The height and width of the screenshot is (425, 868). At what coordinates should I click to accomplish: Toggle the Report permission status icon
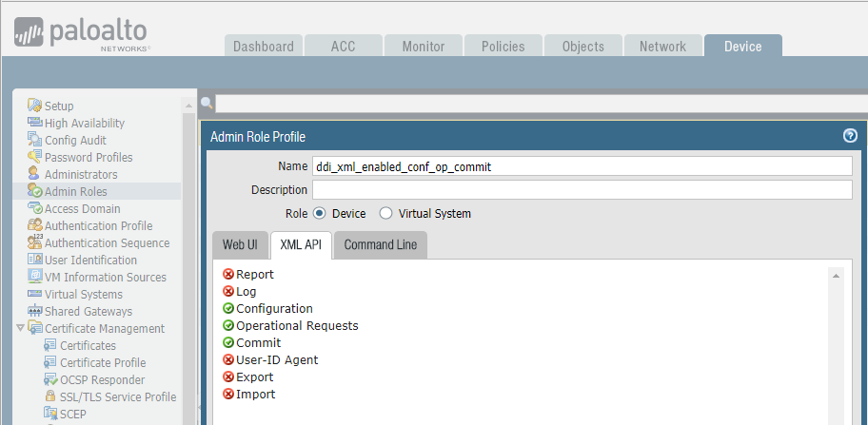(x=228, y=275)
